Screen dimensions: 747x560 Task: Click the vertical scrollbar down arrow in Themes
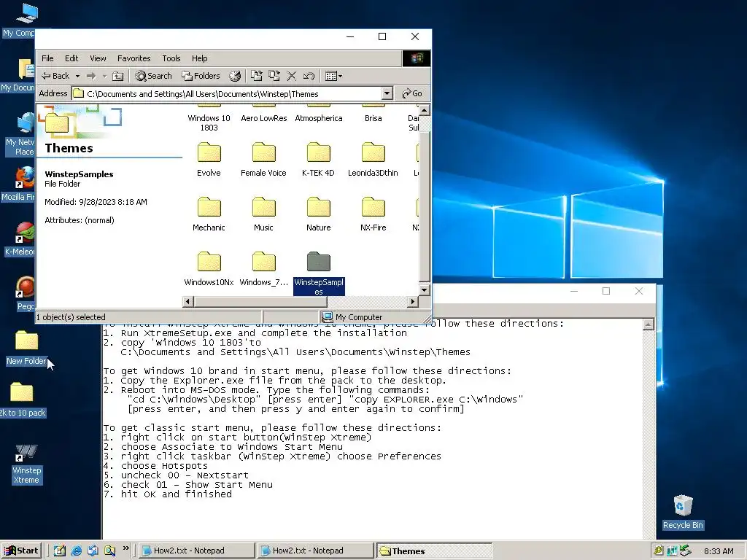424,289
